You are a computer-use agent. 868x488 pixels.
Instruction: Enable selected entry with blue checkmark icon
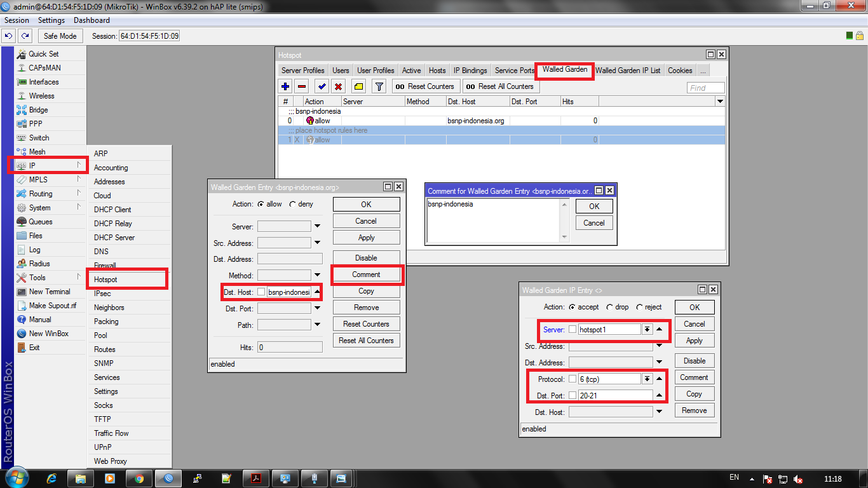click(322, 86)
